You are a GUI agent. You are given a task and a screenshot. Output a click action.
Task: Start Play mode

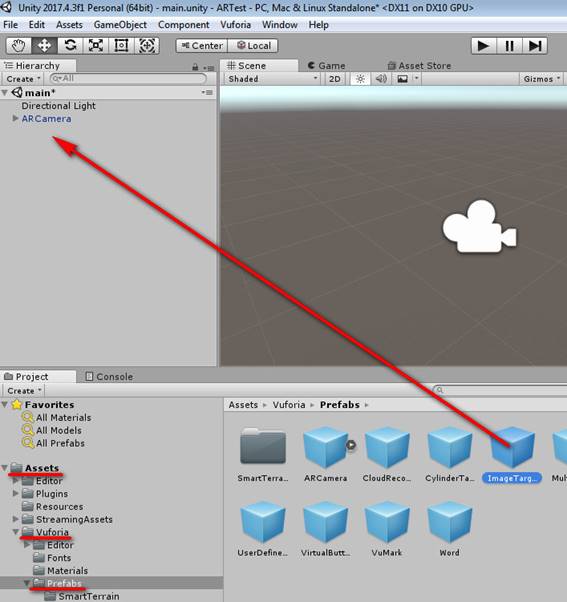point(483,46)
